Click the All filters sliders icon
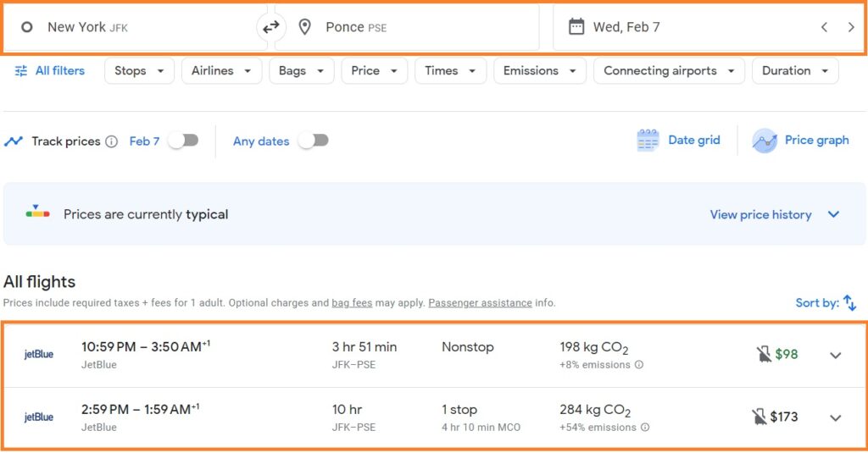868x453 pixels. [x=21, y=71]
